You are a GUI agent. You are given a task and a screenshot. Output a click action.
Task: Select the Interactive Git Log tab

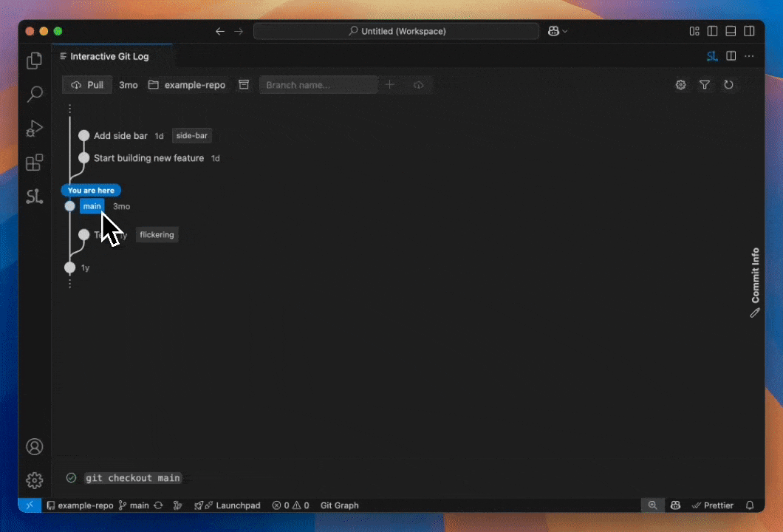tap(112, 56)
